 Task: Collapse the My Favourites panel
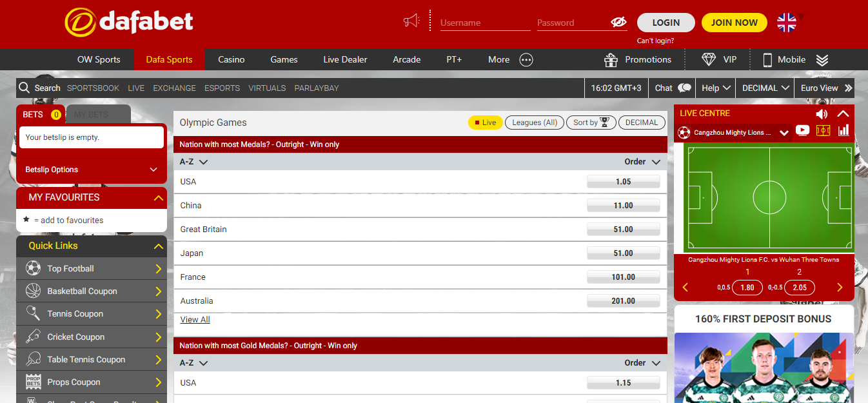[158, 198]
